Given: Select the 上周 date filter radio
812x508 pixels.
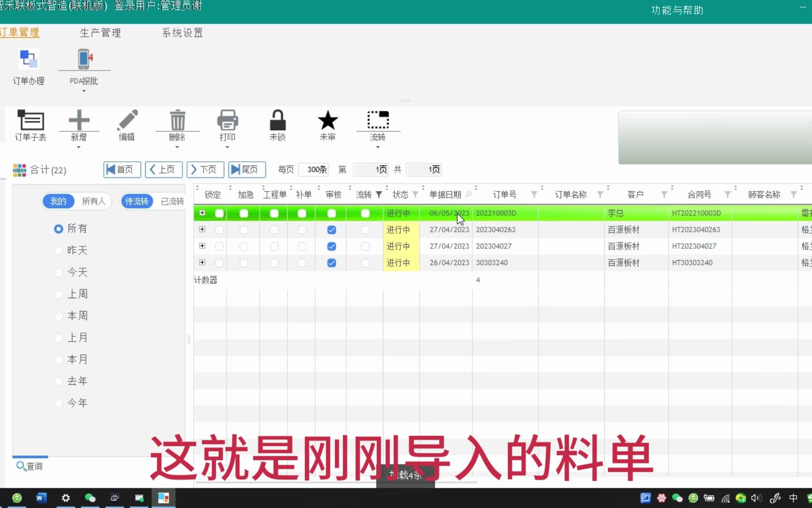Looking at the screenshot, I should pos(59,294).
